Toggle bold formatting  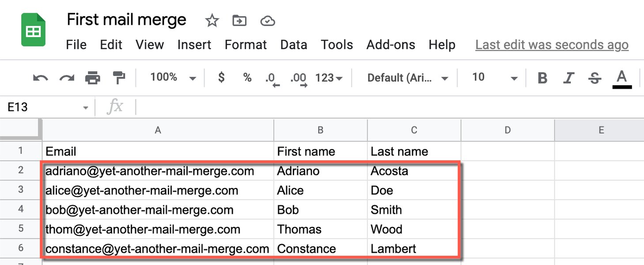pos(542,78)
